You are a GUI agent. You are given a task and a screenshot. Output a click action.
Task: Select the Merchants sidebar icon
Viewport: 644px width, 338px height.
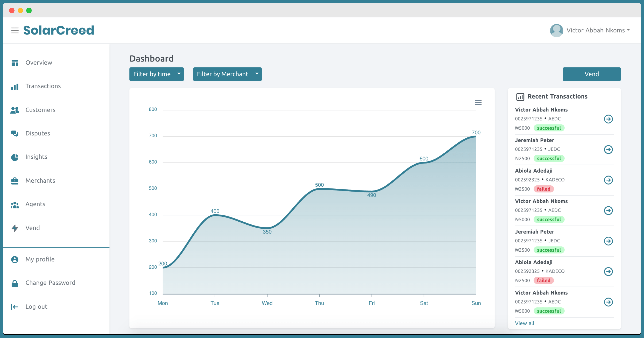click(15, 180)
